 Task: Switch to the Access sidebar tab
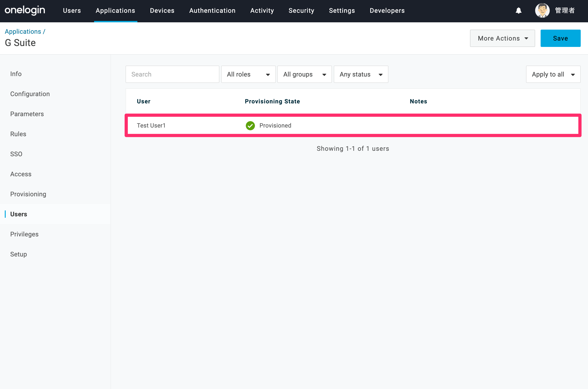click(x=21, y=174)
